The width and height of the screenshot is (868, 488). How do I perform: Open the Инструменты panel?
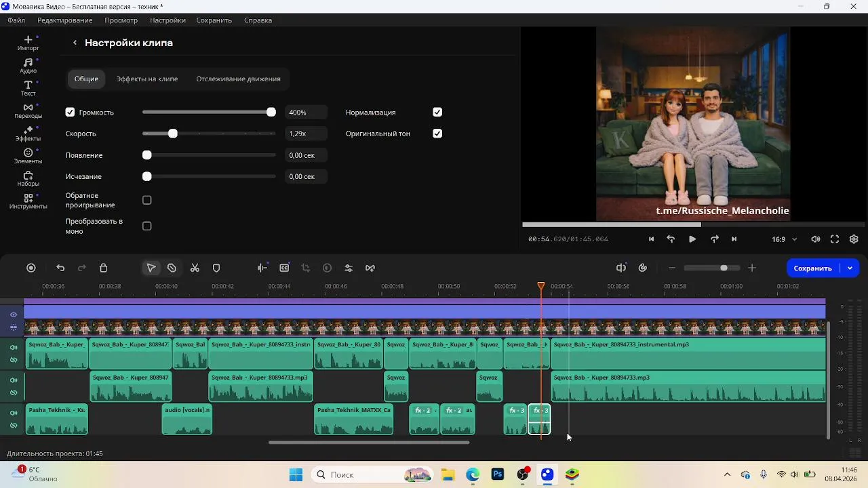tap(28, 201)
